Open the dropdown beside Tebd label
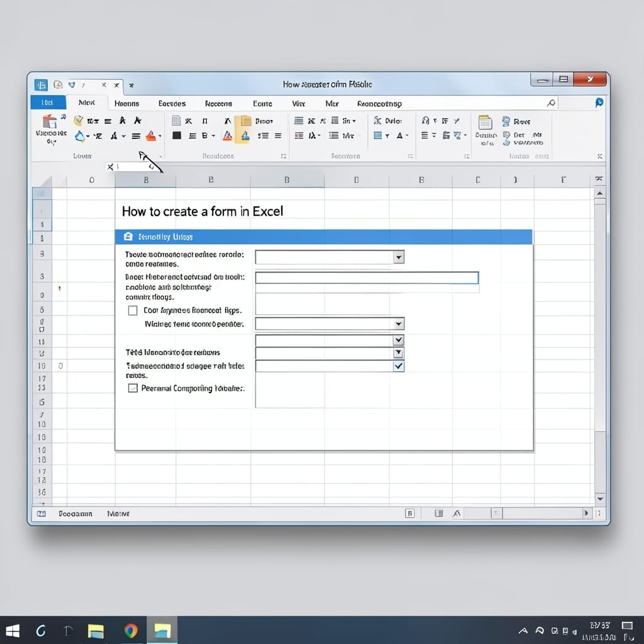 tap(398, 353)
